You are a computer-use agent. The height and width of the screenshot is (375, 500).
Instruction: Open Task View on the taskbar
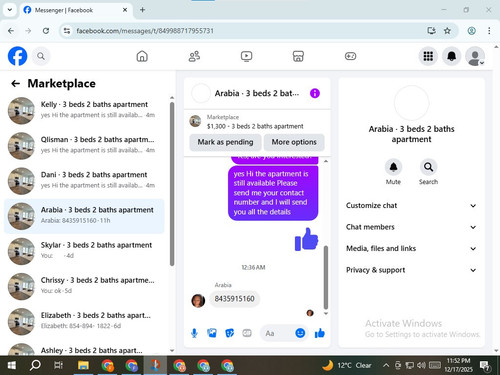coord(59,365)
